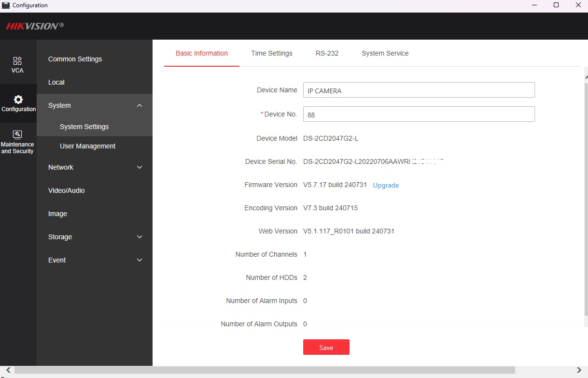
Task: Expand the Network menu section
Action: pos(140,167)
